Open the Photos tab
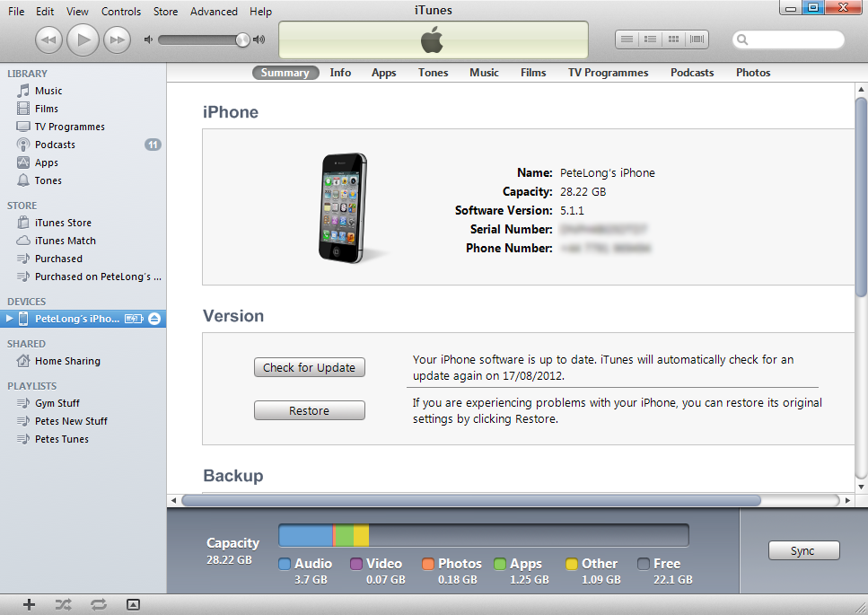 tap(753, 73)
